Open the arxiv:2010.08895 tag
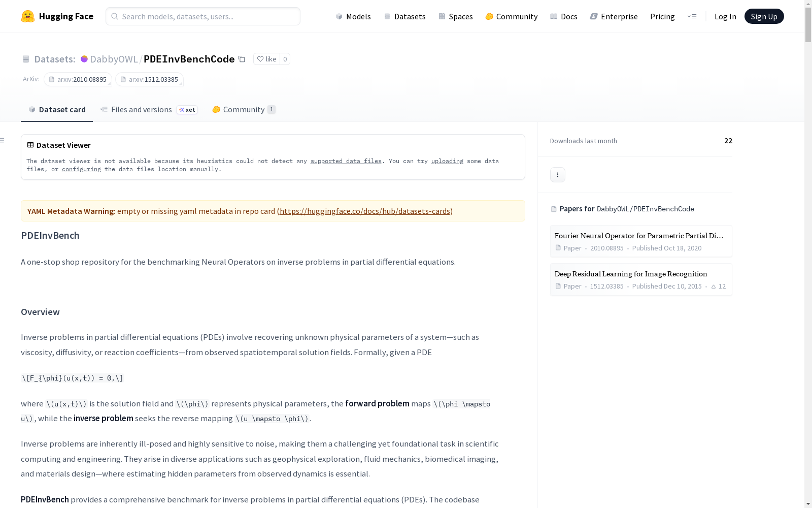Image resolution: width=812 pixels, height=508 pixels. pos(78,79)
